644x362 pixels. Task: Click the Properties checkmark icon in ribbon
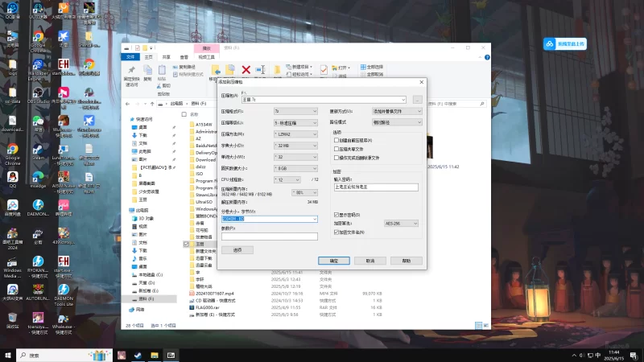tap(324, 70)
